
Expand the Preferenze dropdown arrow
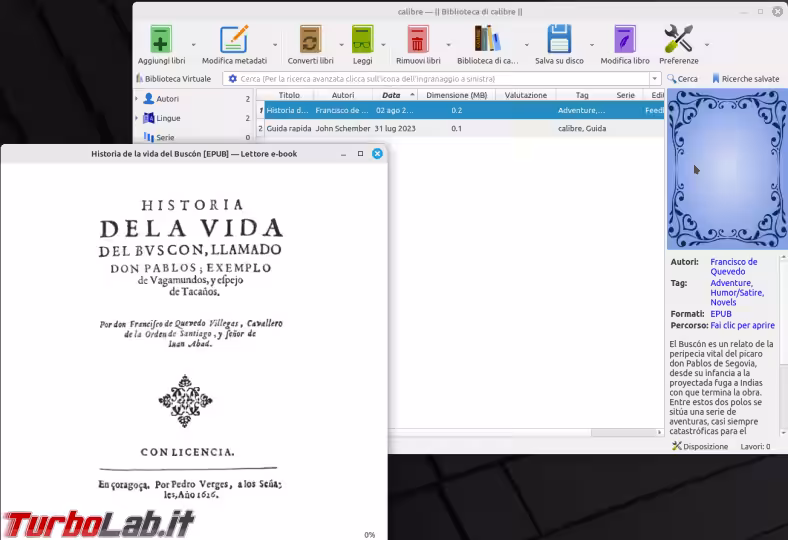[x=707, y=45]
